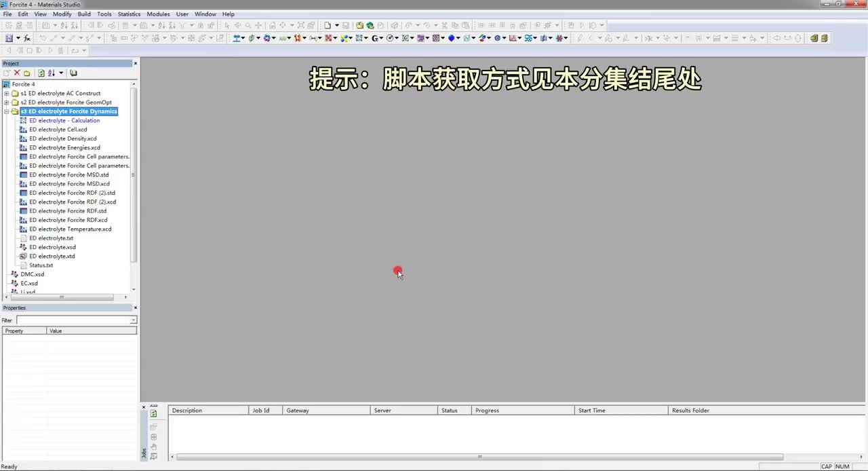The width and height of the screenshot is (868, 471).
Task: Click the red graph plot module icon
Action: (513, 38)
